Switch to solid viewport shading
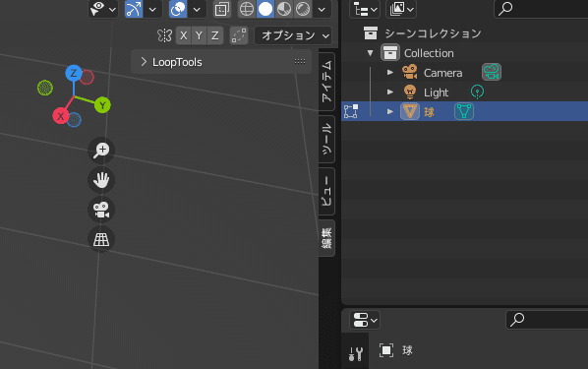The image size is (588, 369). coord(265,9)
